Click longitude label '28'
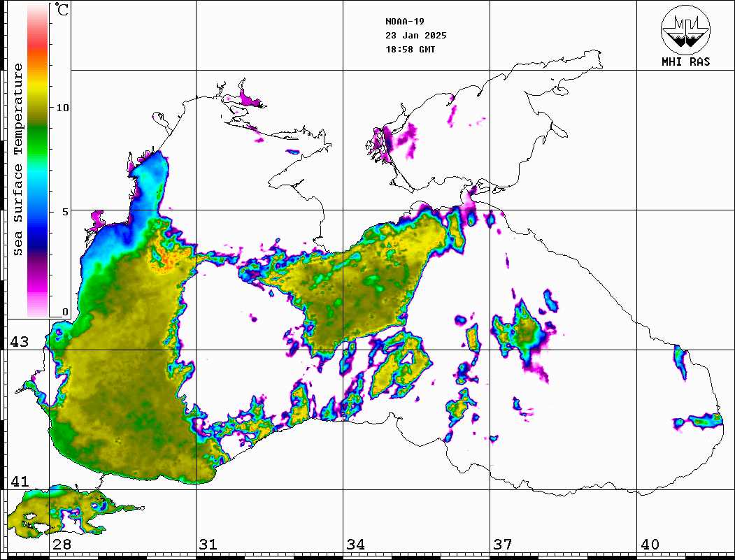Image resolution: width=735 pixels, height=560 pixels. click(x=62, y=545)
